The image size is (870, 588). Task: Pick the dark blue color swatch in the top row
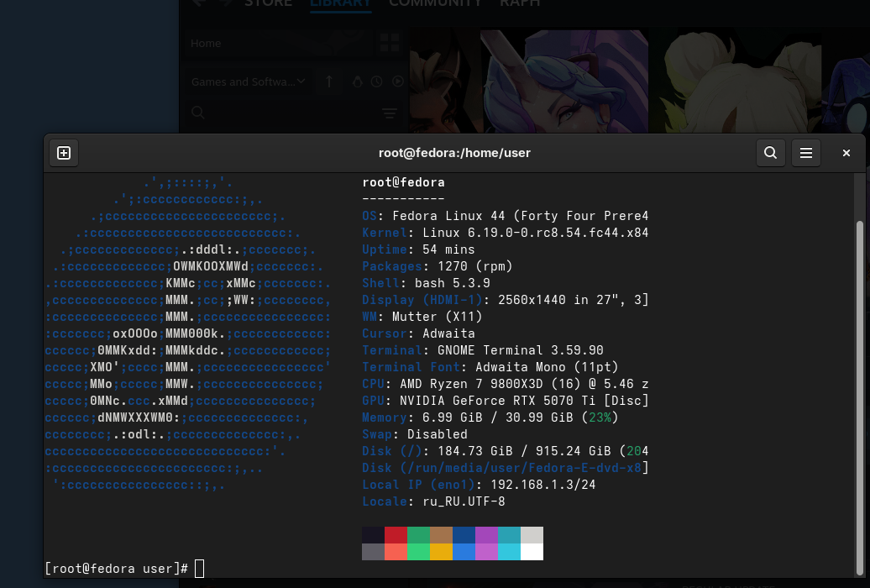pos(464,535)
